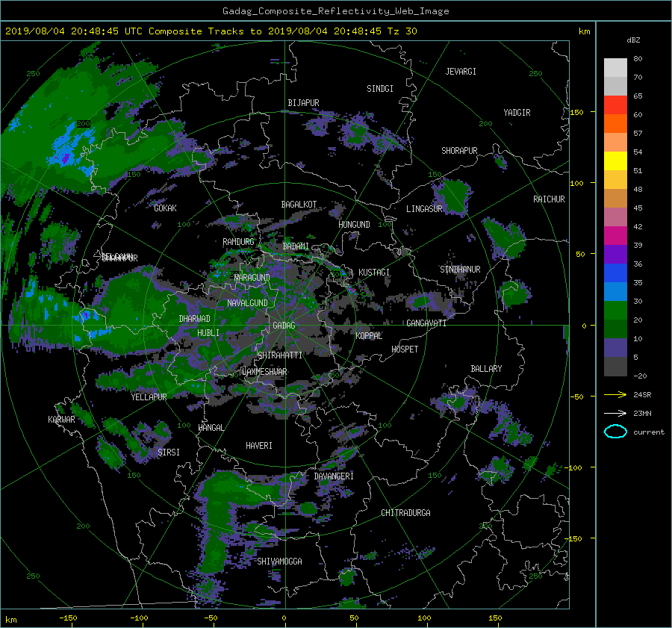Select the 65 dBZ red color swatch
Viewport: 672px width, 628px height.
[615, 105]
